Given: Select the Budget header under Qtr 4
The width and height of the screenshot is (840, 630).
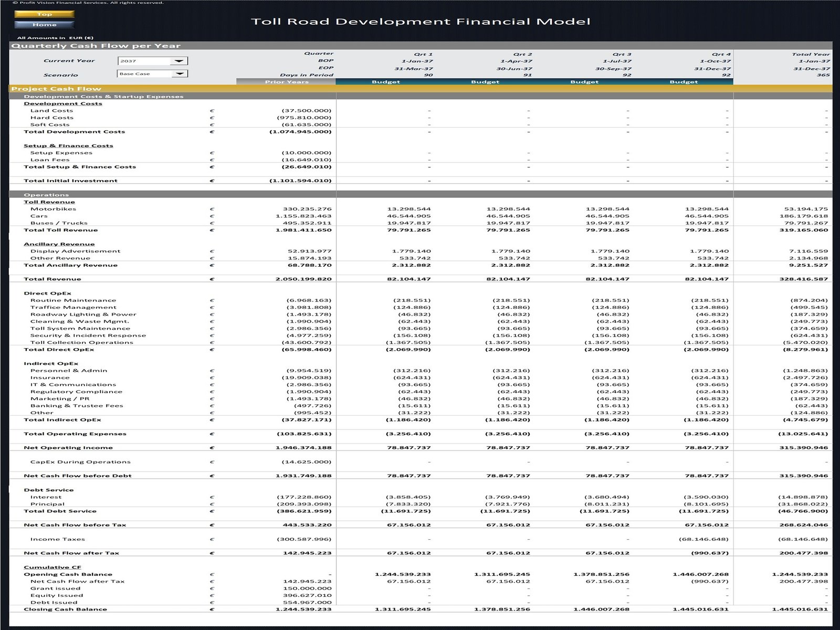Looking at the screenshot, I should (683, 82).
